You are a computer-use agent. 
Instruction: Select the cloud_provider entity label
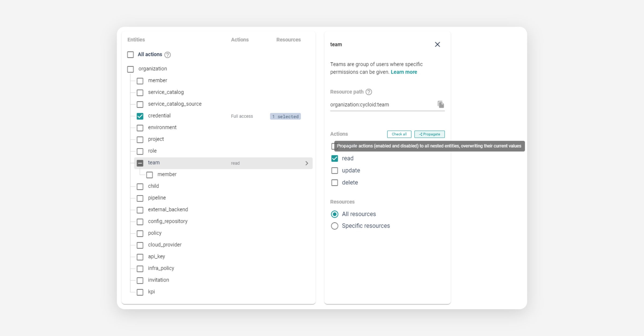165,245
